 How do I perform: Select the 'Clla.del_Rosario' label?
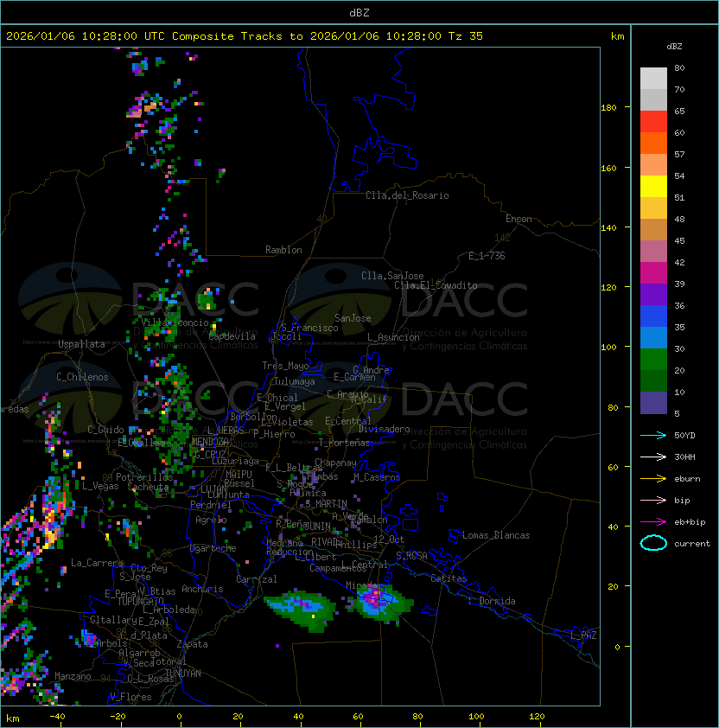(407, 195)
